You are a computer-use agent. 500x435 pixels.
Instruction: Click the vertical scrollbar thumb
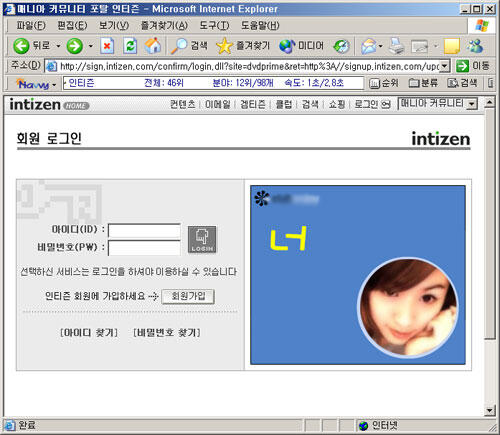489,223
